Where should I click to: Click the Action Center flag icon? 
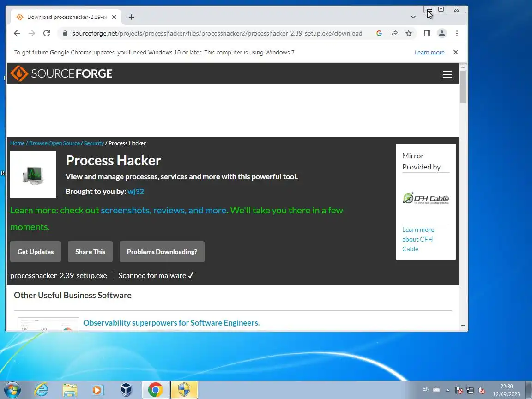459,390
